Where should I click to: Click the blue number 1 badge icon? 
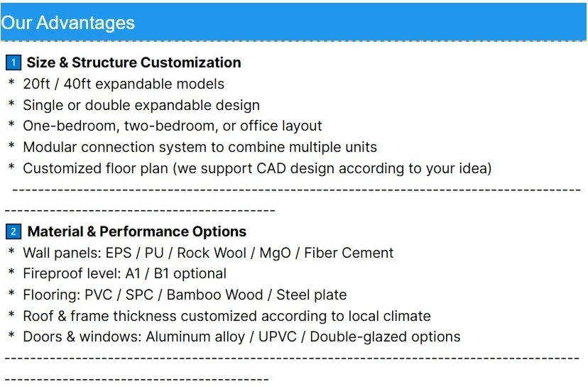(x=13, y=62)
